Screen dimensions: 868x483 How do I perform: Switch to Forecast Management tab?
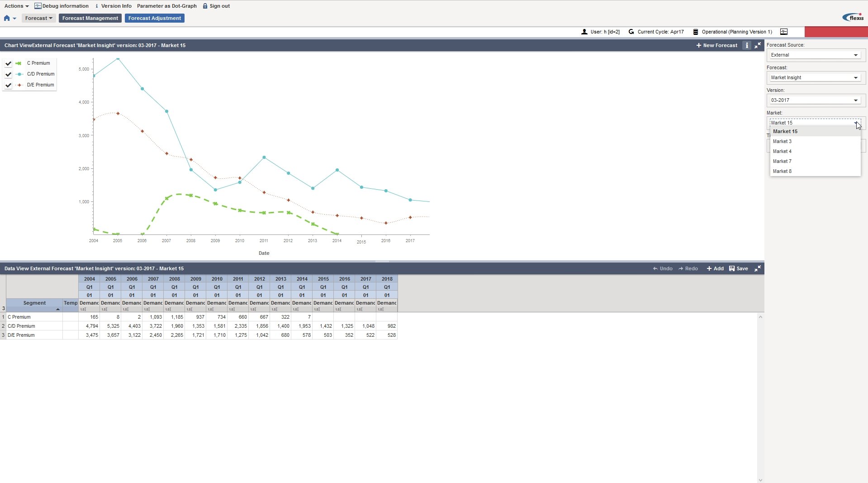90,18
